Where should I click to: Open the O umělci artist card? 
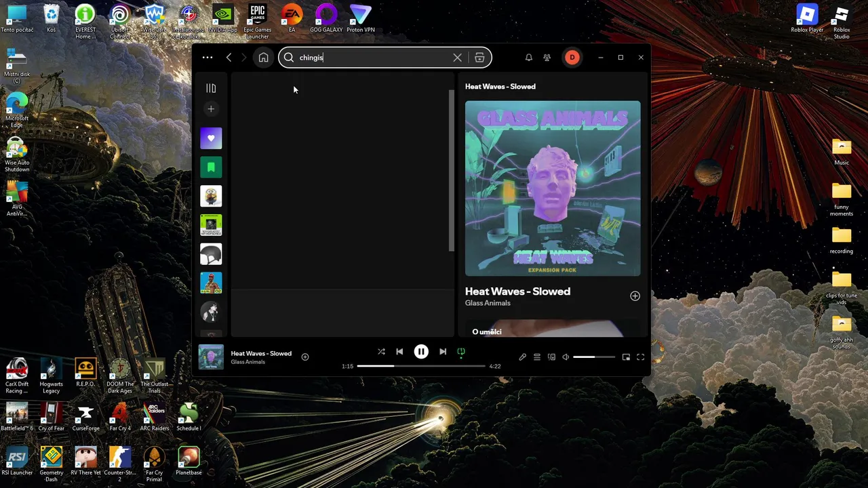[x=553, y=328]
